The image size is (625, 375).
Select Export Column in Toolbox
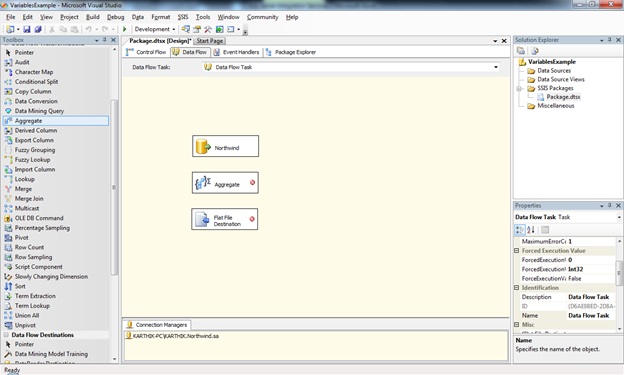pyautogui.click(x=34, y=140)
